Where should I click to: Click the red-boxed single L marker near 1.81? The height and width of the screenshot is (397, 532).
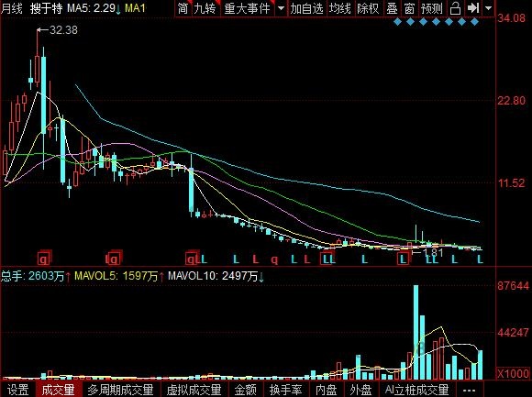[403, 259]
